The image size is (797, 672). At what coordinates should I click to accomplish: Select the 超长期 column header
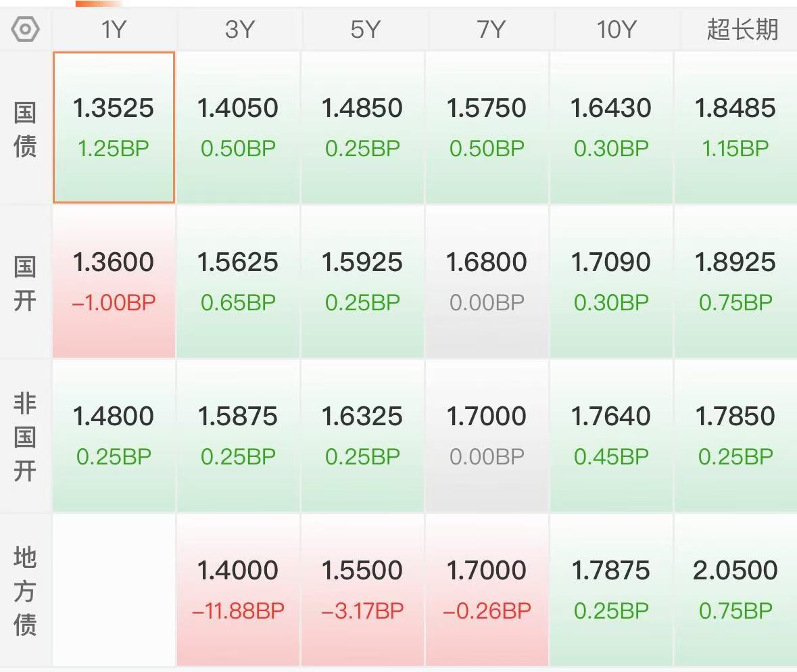(741, 30)
